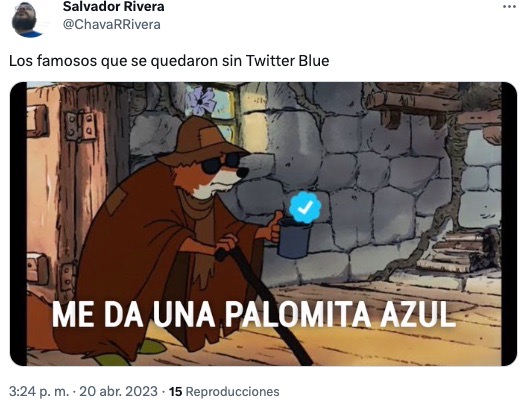Open the tweet's meme video thumbnail
Viewport: 531px width, 404px height.
tap(263, 224)
